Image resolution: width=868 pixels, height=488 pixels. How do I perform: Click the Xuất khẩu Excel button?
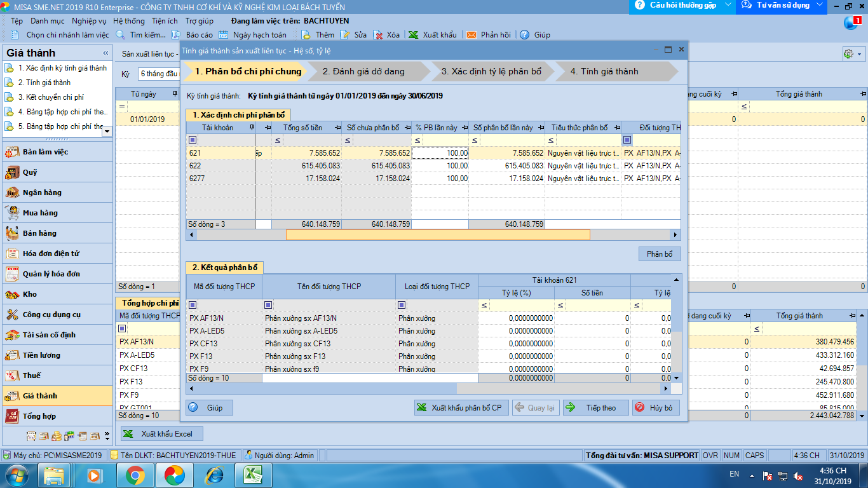(162, 434)
